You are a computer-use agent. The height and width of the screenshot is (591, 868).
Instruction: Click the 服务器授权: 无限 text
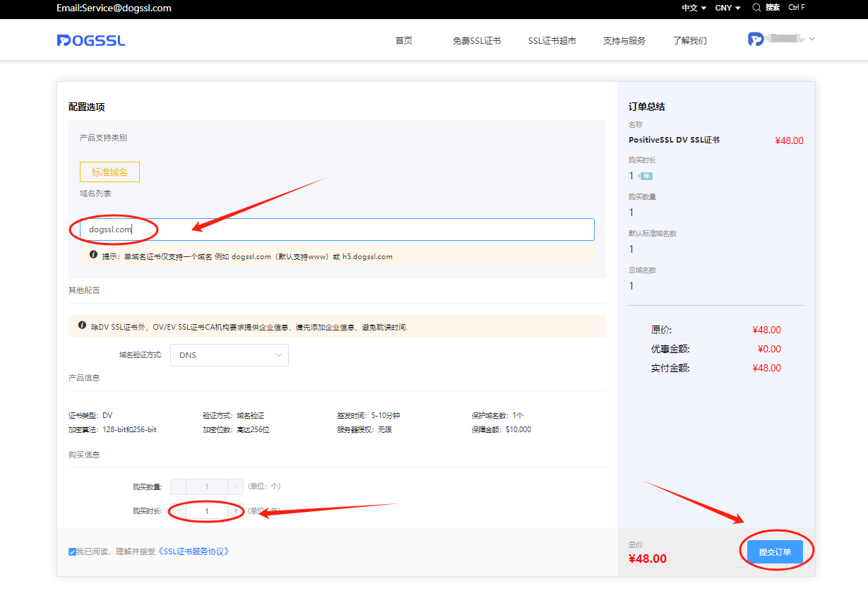pos(364,429)
